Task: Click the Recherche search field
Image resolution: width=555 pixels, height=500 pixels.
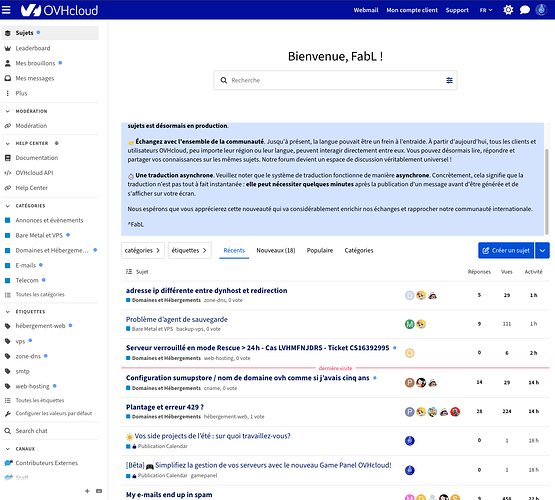Action: 335,80
